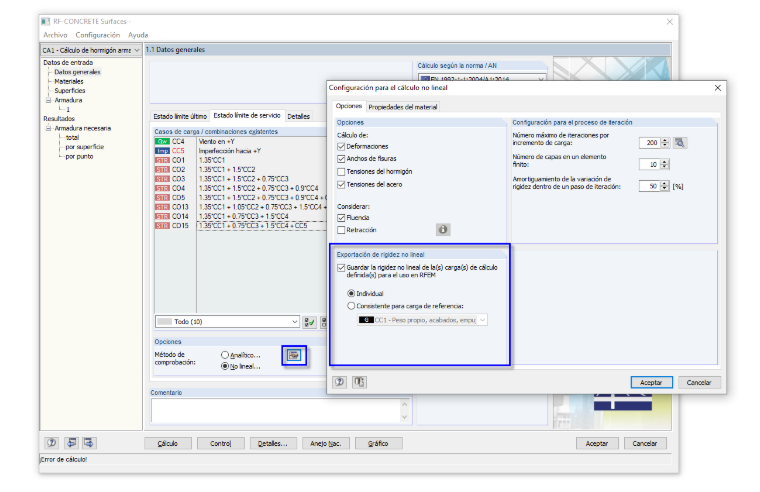
Task: Click info icon beside Retracción
Action: click(443, 229)
